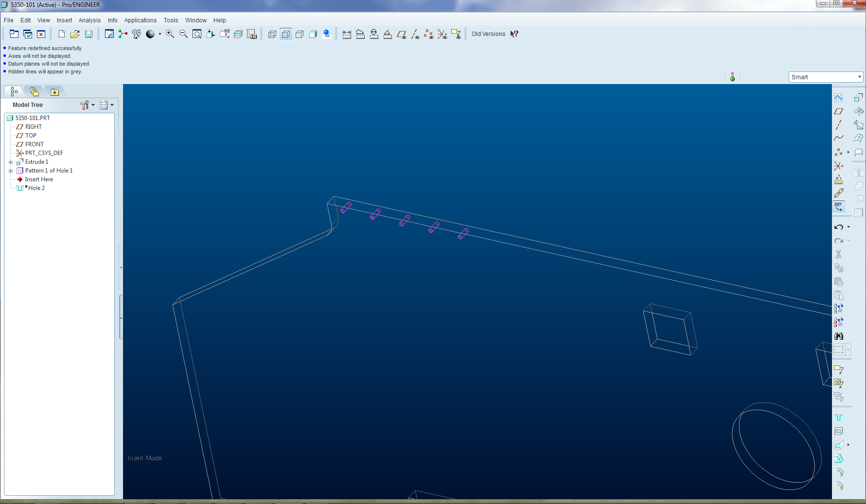This screenshot has height=504, width=866.
Task: Create a datum curve icon
Action: click(839, 139)
